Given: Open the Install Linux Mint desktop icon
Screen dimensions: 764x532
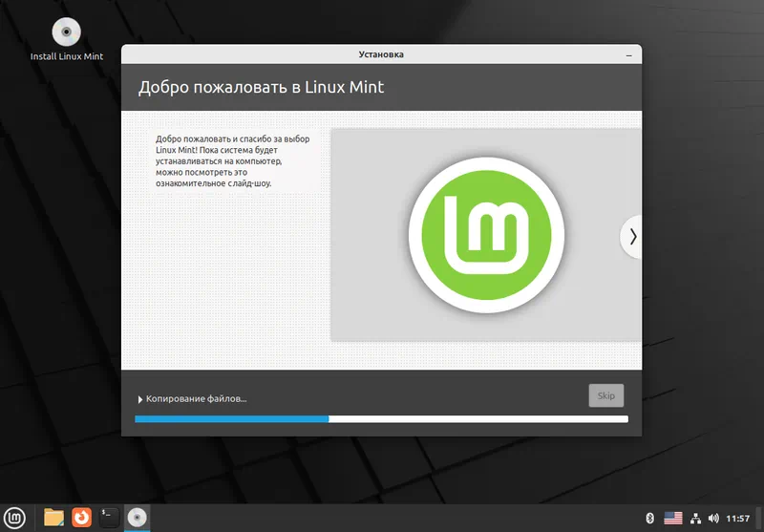Looking at the screenshot, I should [x=67, y=40].
